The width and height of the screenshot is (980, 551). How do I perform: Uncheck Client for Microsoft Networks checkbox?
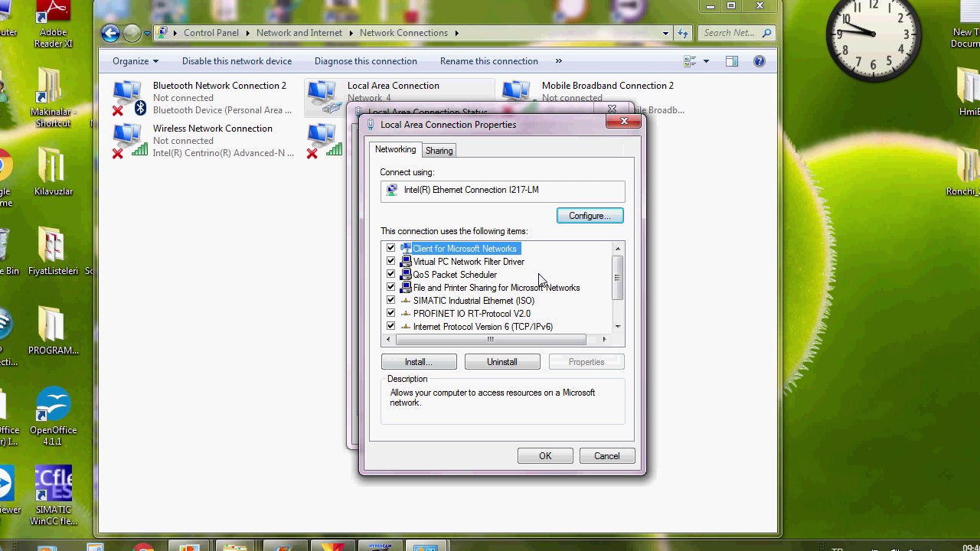pos(391,249)
